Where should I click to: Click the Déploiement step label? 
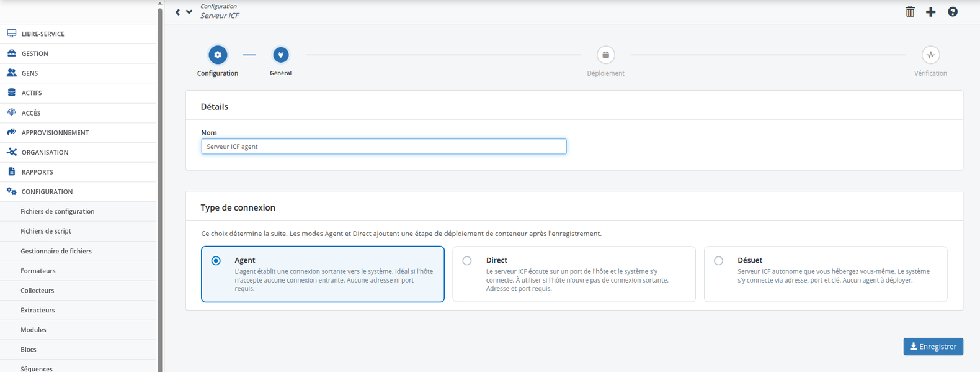pyautogui.click(x=605, y=73)
